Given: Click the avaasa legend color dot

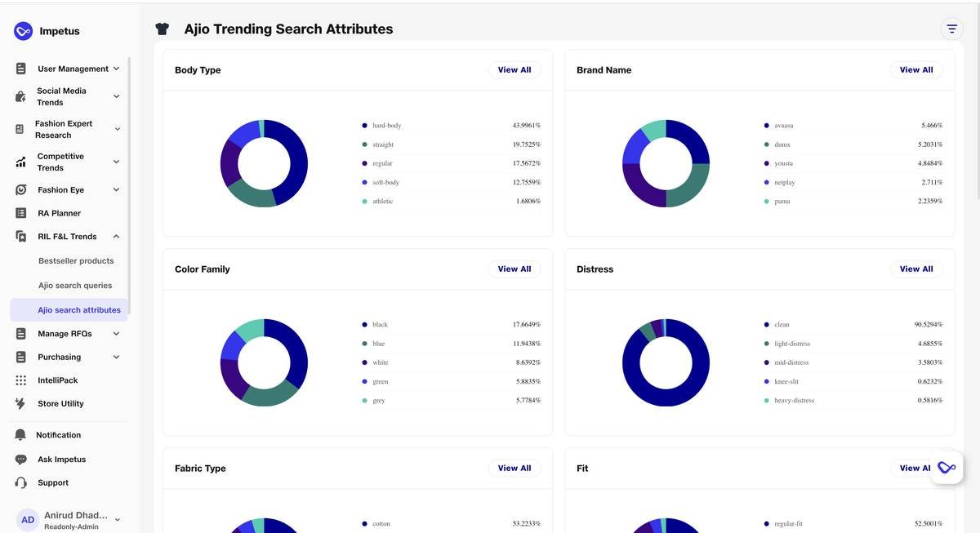Looking at the screenshot, I should pos(766,126).
